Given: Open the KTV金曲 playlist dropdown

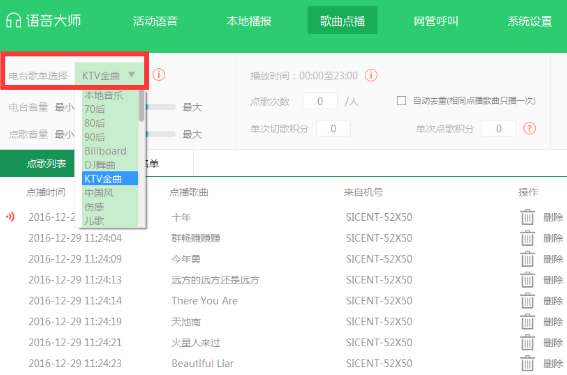Looking at the screenshot, I should coord(110,75).
